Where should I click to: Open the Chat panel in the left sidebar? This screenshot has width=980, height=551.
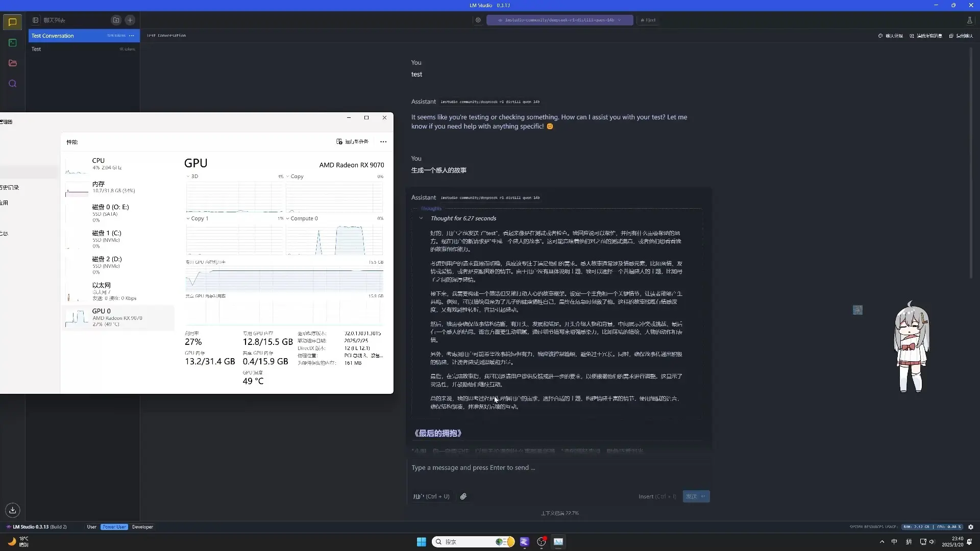click(12, 22)
